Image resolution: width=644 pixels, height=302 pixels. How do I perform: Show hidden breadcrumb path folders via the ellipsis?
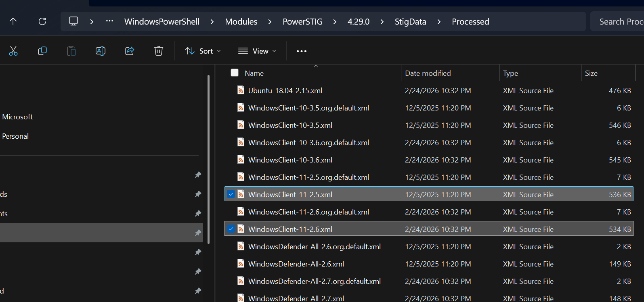(109, 21)
